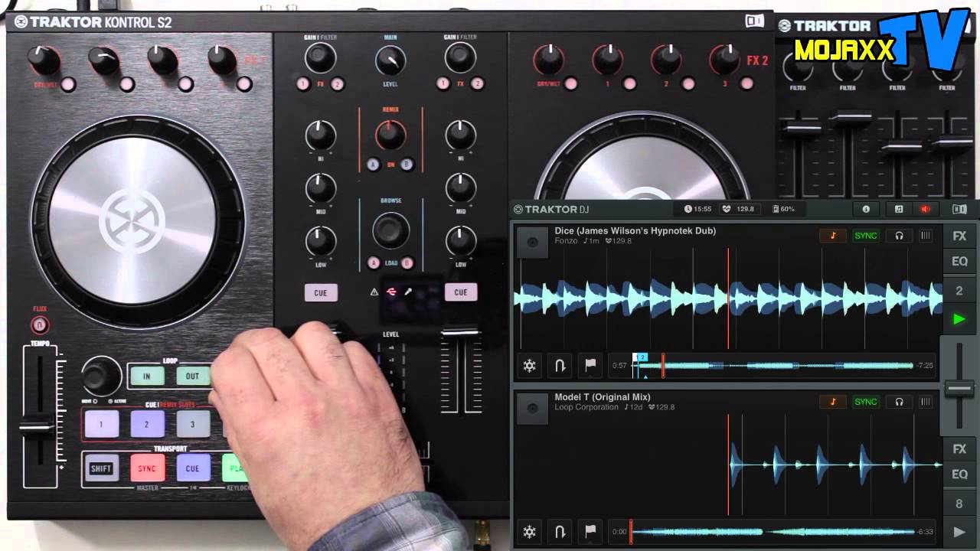980x551 pixels.
Task: Click the FLUX button on the S2 controller
Action: [x=40, y=324]
